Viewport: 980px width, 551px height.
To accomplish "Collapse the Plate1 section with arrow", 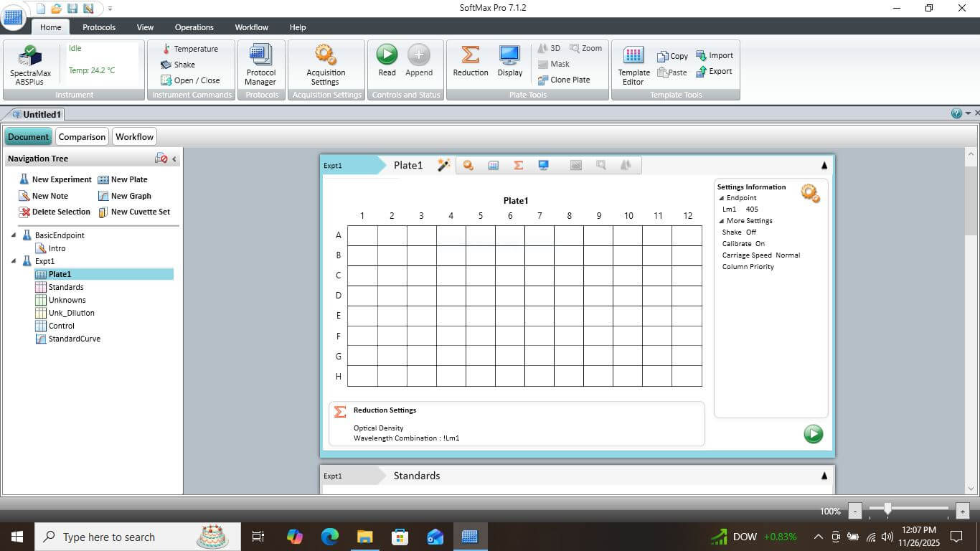I will click(x=824, y=165).
